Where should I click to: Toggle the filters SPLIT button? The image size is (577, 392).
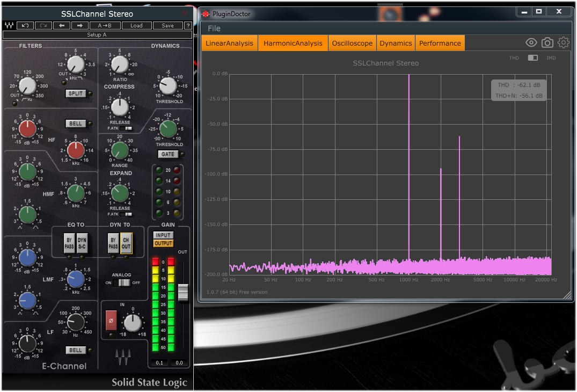tap(76, 93)
